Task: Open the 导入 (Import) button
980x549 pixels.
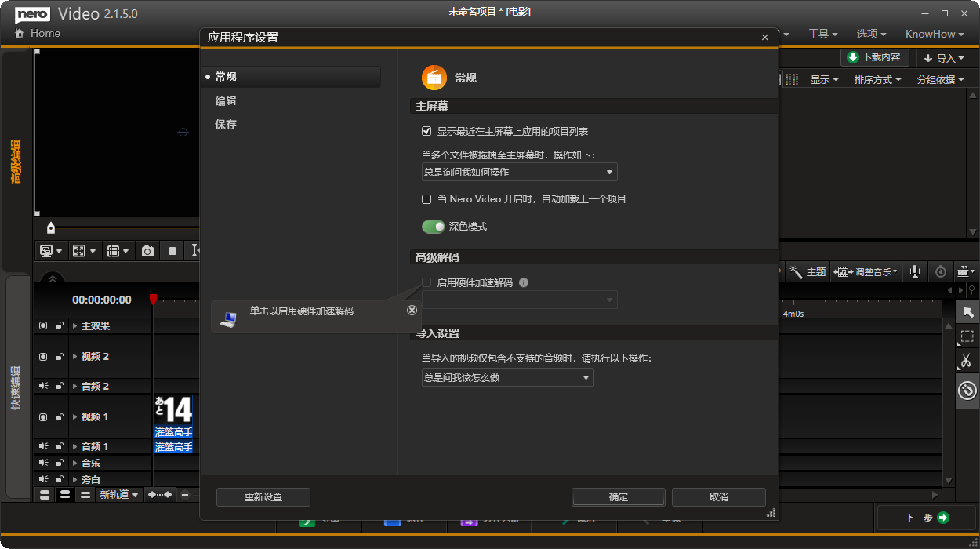Action: tap(943, 57)
